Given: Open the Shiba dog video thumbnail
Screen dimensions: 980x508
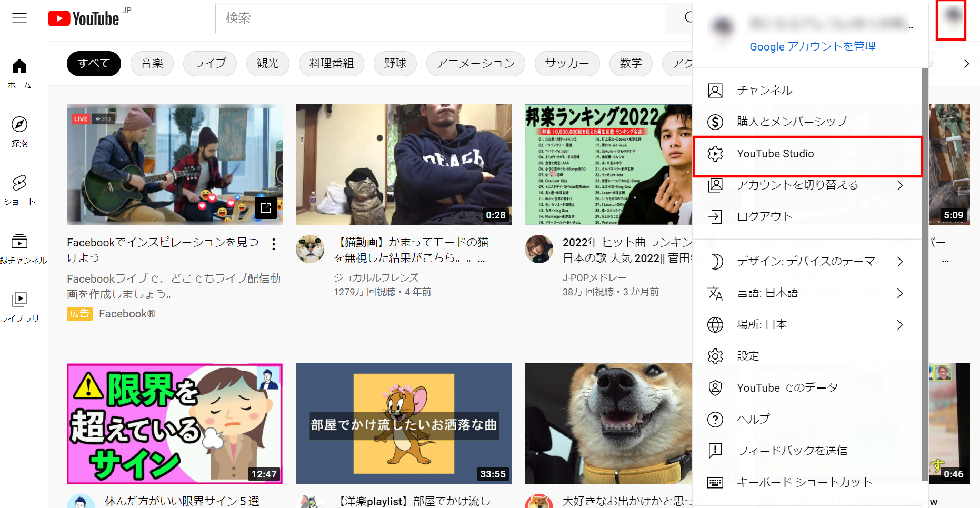Looking at the screenshot, I should [x=608, y=424].
